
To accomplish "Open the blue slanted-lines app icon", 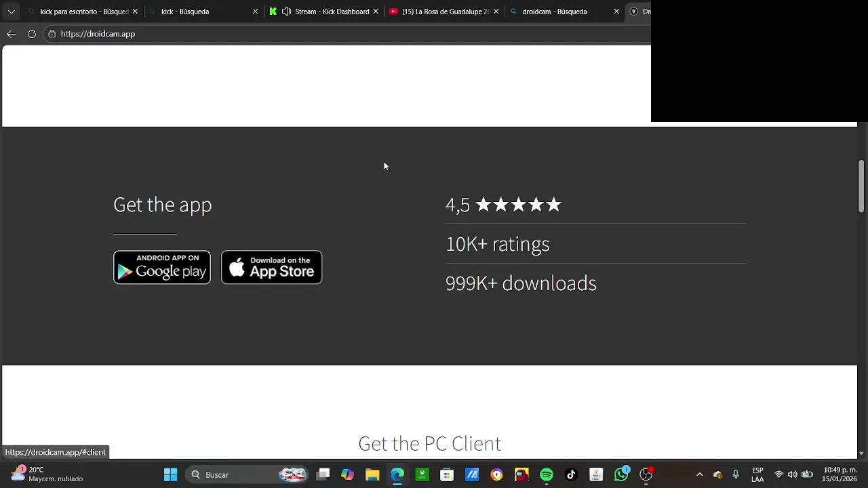I will tap(472, 474).
